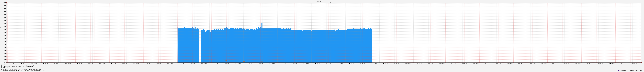Click the data gap before Thu 18:00
Screen dimensions: 644x72
200,45
